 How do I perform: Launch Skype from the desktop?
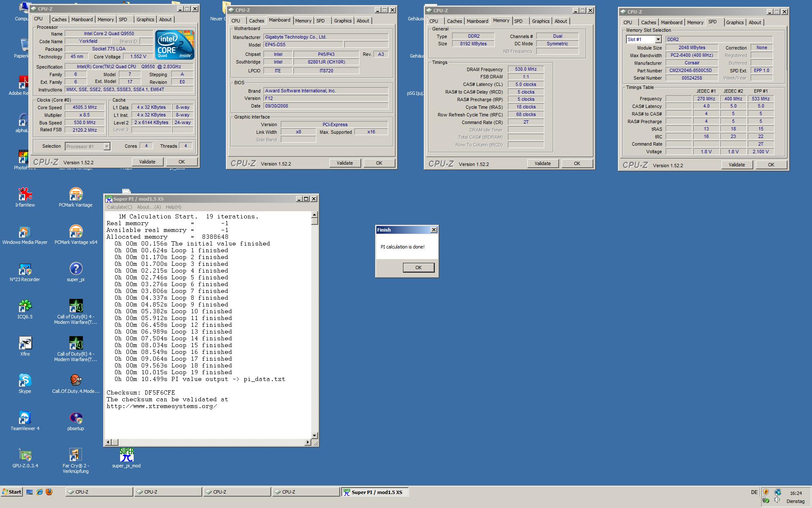25,384
